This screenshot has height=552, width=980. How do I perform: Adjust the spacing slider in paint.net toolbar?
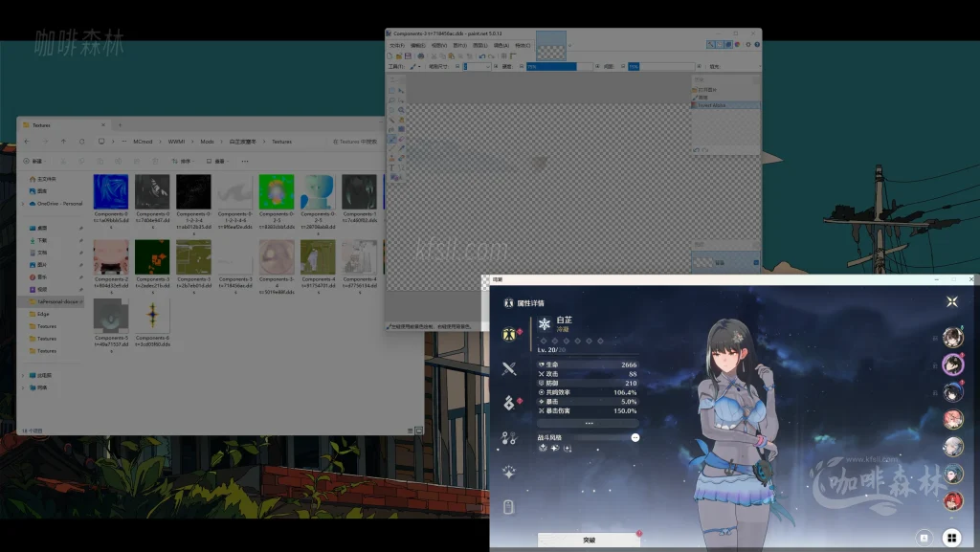pos(661,66)
